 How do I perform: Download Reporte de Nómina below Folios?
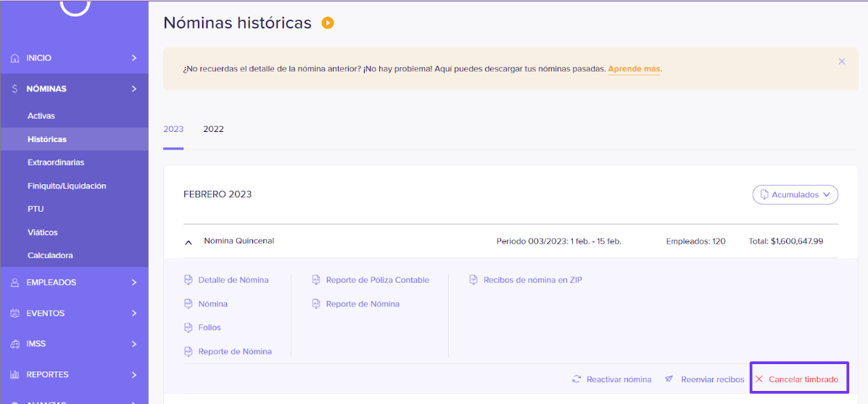235,352
